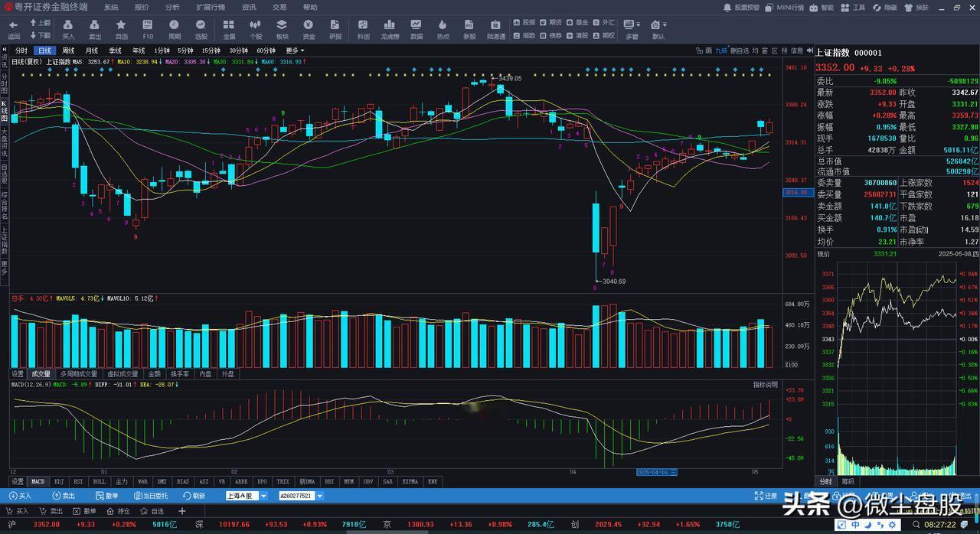Click the 资金 capital flow icon
The width and height of the screenshot is (980, 534).
pyautogui.click(x=309, y=25)
